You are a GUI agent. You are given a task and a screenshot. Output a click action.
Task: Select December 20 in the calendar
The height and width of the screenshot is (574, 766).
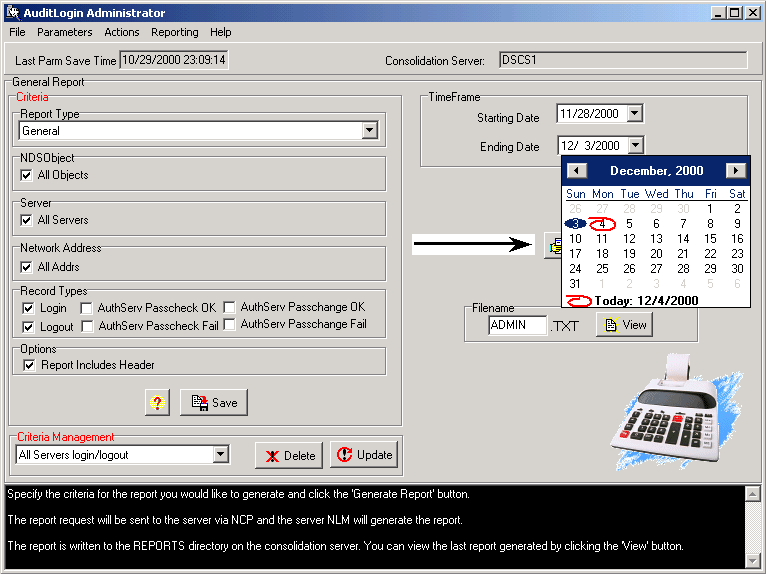(x=656, y=254)
